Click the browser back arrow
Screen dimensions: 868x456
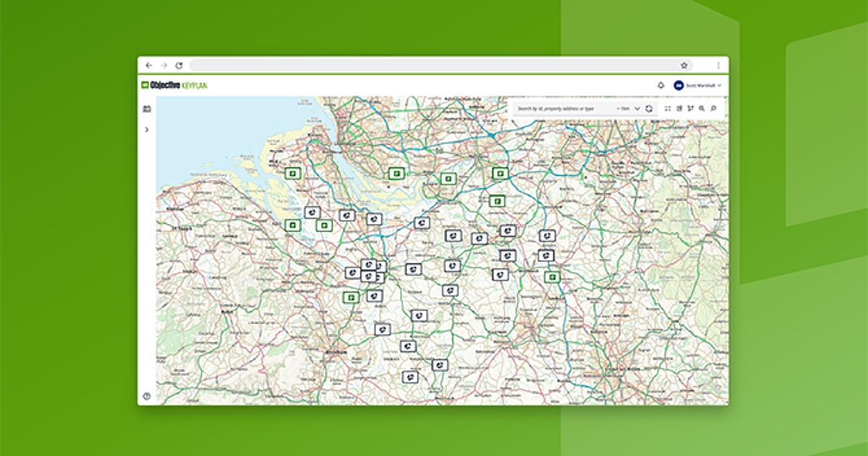149,65
